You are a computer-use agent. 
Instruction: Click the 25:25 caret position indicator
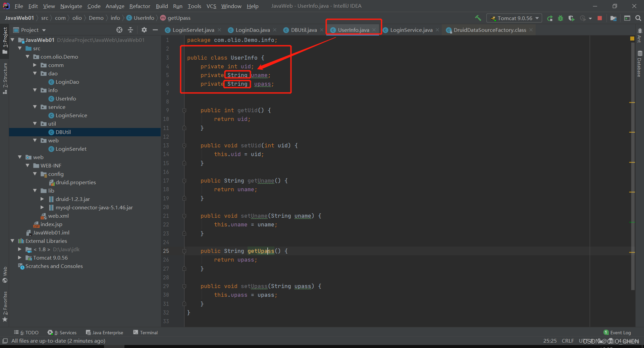550,341
